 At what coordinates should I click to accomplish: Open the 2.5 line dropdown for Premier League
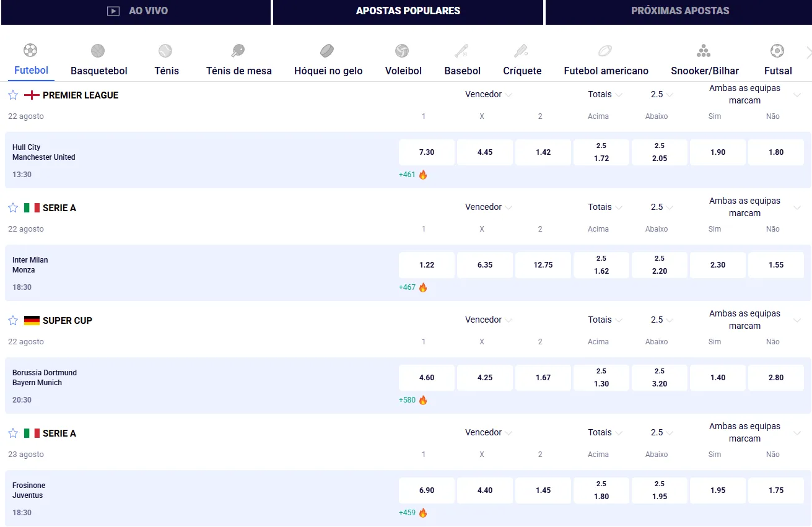pos(661,94)
